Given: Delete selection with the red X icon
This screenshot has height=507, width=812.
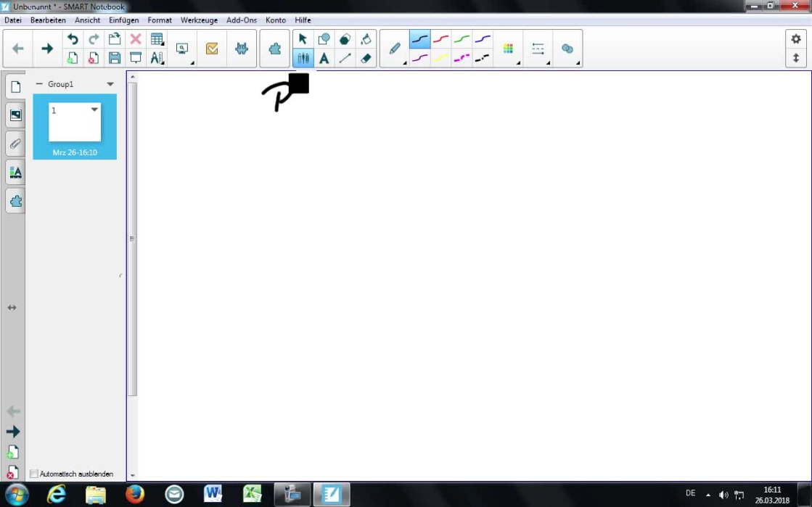Looking at the screenshot, I should click(136, 39).
